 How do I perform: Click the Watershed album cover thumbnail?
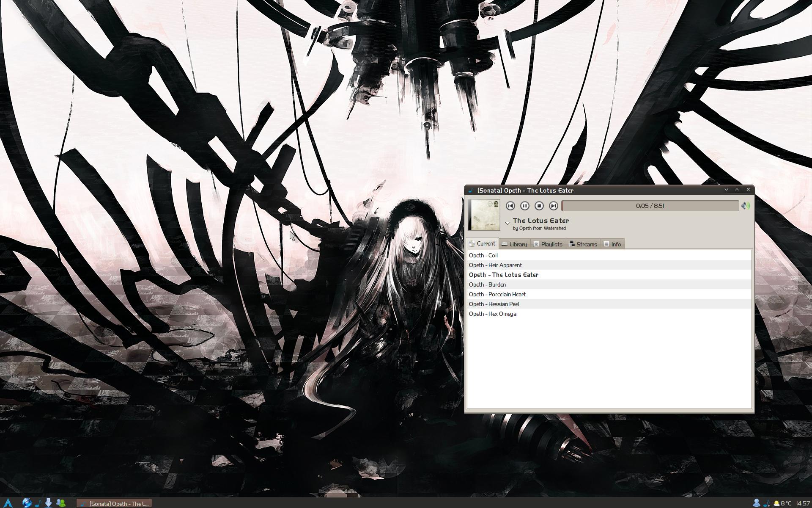pyautogui.click(x=484, y=215)
